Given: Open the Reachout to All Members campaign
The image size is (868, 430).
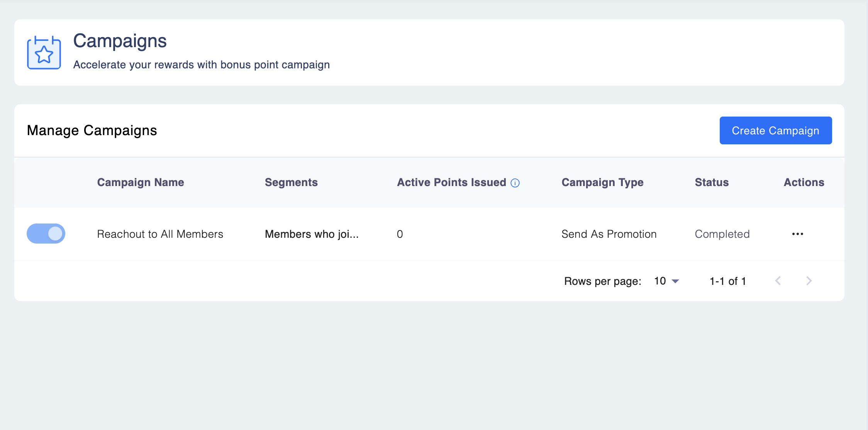Looking at the screenshot, I should [160, 234].
